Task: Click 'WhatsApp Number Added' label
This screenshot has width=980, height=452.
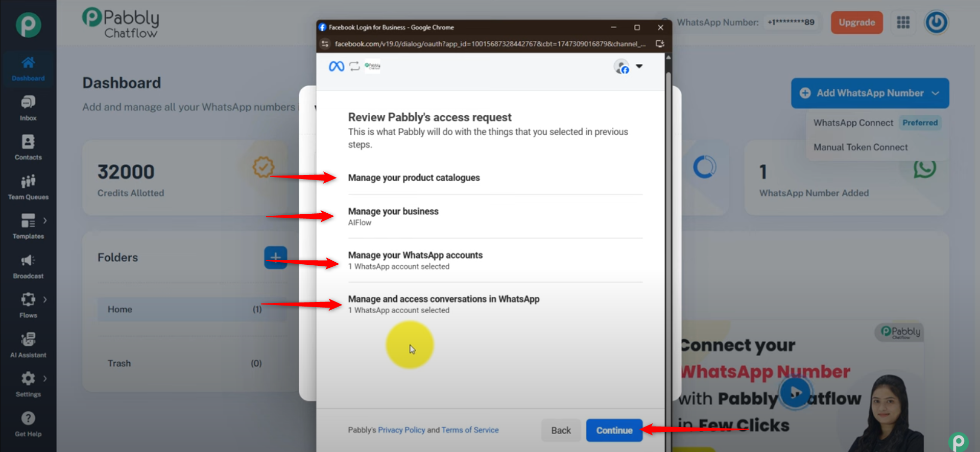Action: click(814, 193)
